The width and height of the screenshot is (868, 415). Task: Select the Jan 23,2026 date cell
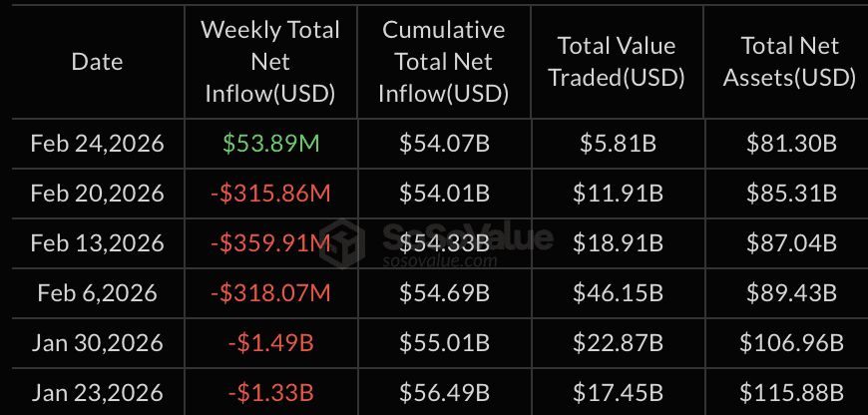click(98, 393)
